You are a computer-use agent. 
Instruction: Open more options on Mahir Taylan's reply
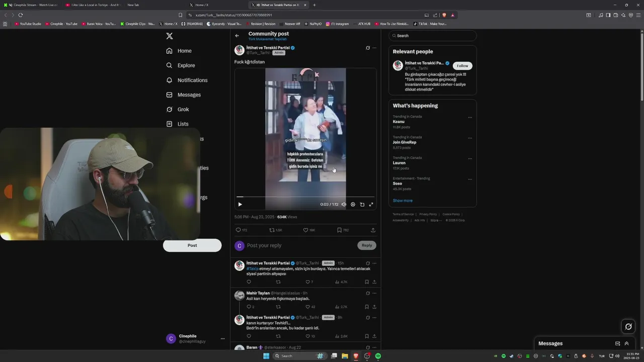point(374,293)
